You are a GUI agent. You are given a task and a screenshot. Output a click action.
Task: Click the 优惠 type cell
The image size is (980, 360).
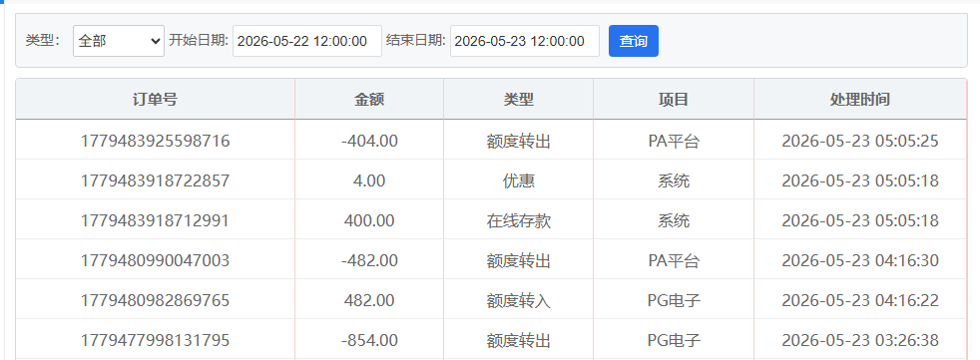519,180
